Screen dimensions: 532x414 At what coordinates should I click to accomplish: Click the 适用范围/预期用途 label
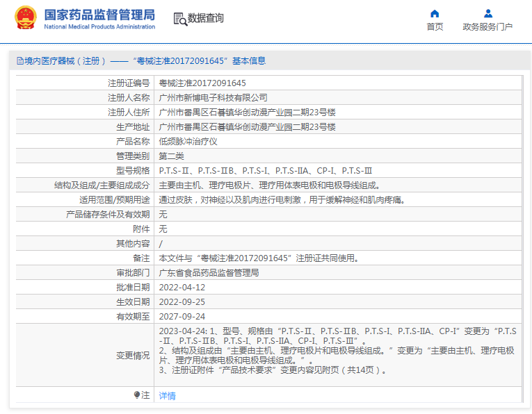[114, 199]
